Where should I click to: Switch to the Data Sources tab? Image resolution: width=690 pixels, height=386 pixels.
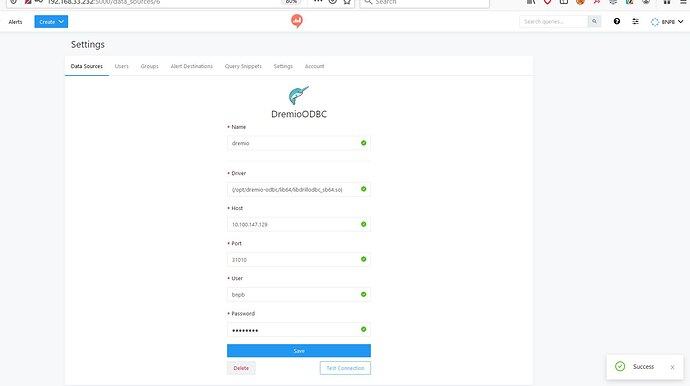coord(87,66)
